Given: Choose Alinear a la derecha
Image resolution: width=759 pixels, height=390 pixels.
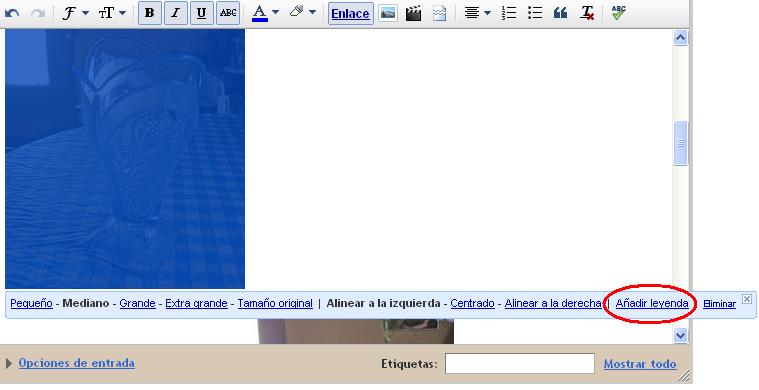Looking at the screenshot, I should pos(553,303).
